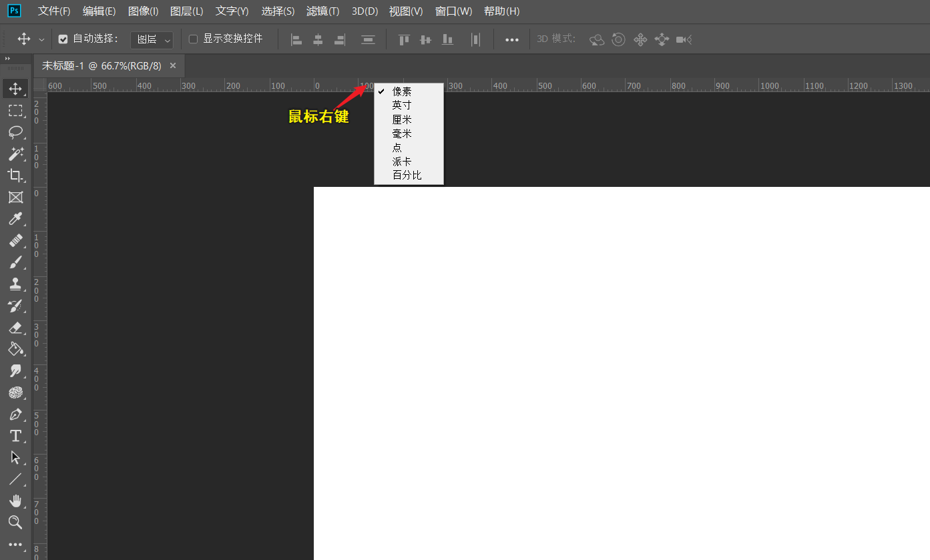Uncheck the 自动选择 checkbox
Image resolution: width=930 pixels, height=560 pixels.
(x=63, y=39)
